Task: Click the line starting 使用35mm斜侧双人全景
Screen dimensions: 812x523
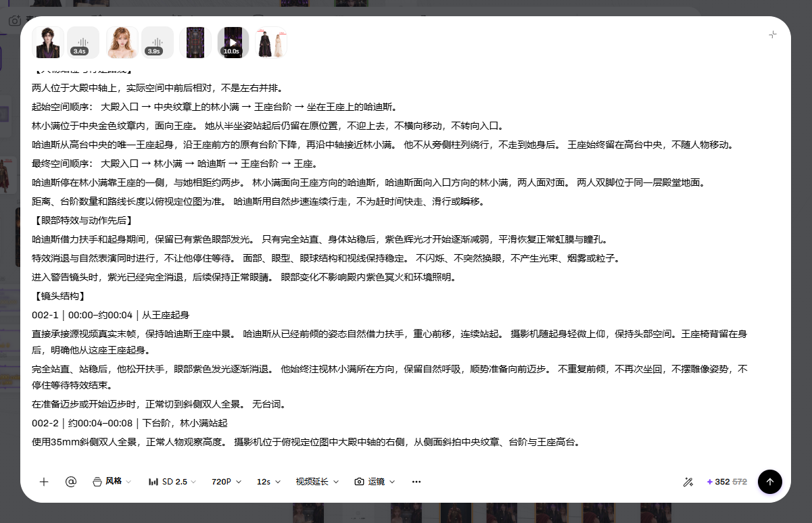Action: [x=306, y=442]
